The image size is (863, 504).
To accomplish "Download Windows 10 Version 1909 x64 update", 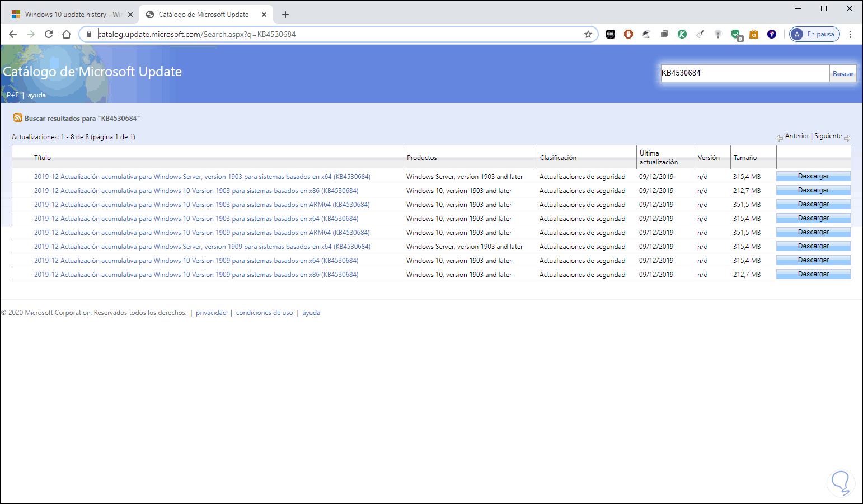I will coord(813,260).
